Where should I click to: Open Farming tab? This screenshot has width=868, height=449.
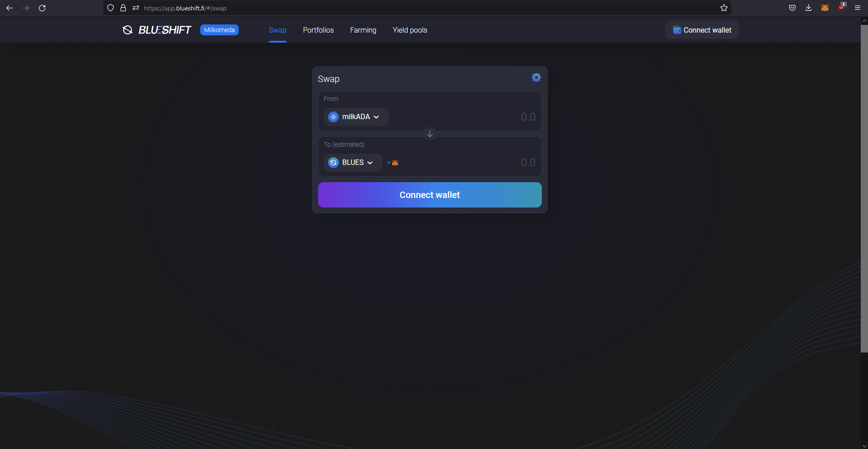point(363,30)
